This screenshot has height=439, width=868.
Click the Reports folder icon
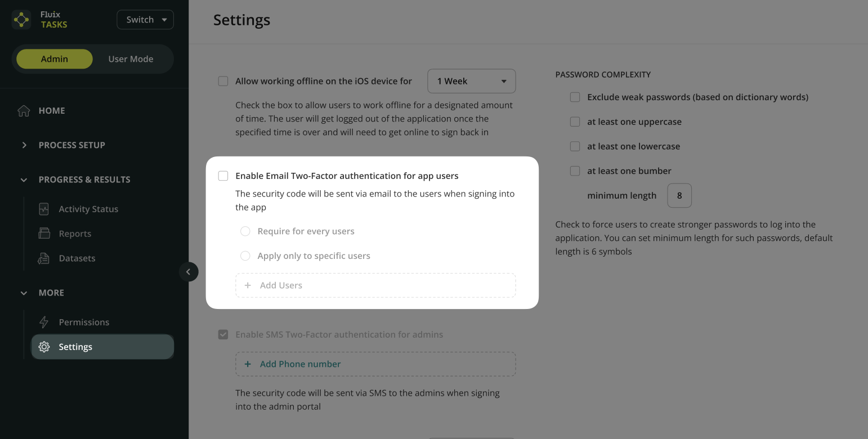(x=44, y=234)
